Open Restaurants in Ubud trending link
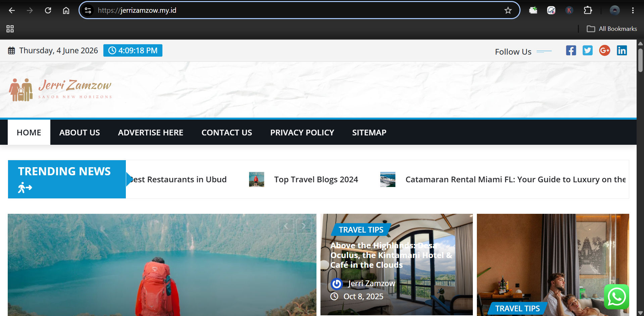The image size is (644, 316). pos(178,180)
